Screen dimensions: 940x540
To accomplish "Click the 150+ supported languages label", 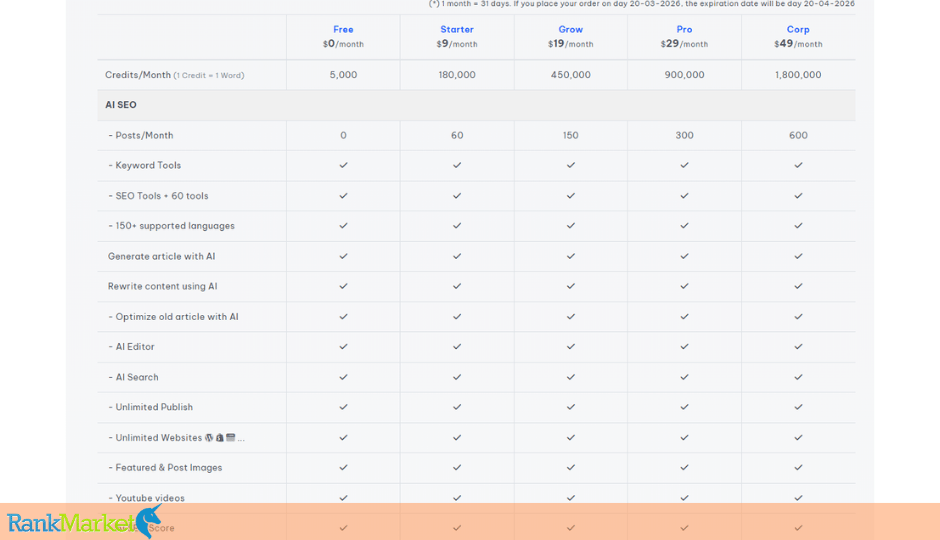I will click(171, 226).
